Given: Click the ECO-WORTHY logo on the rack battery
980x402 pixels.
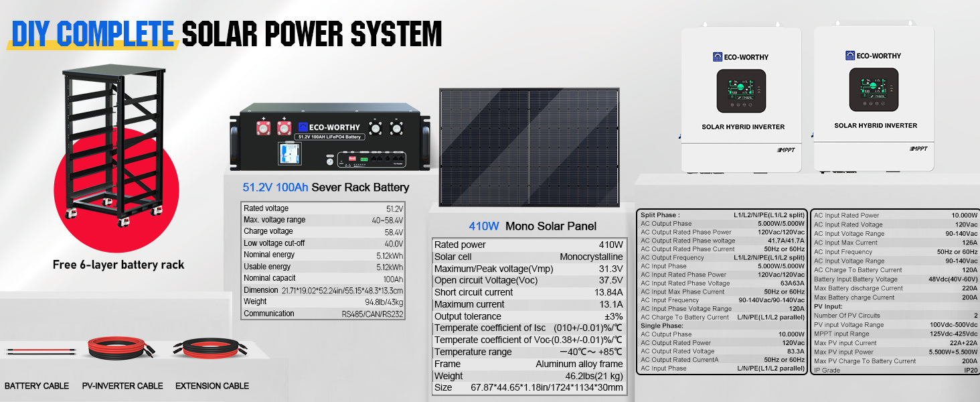Looking at the screenshot, I should click(x=329, y=127).
